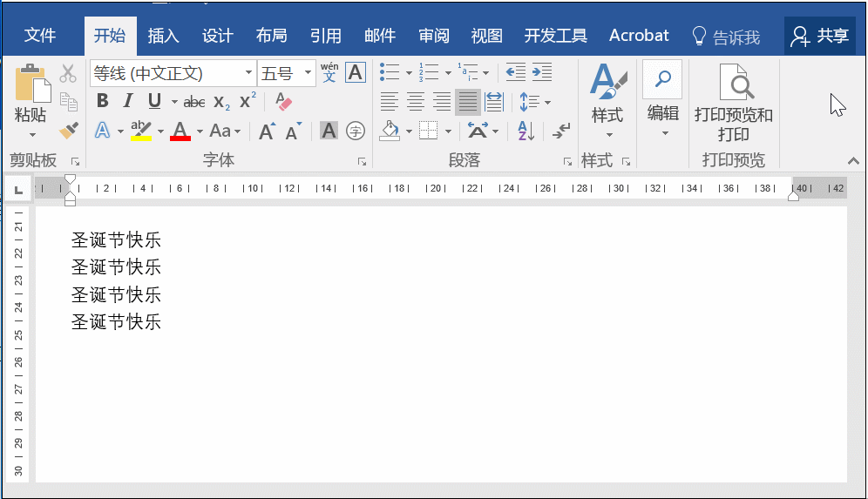This screenshot has height=499, width=868.
Task: Toggle character shading
Action: [329, 131]
